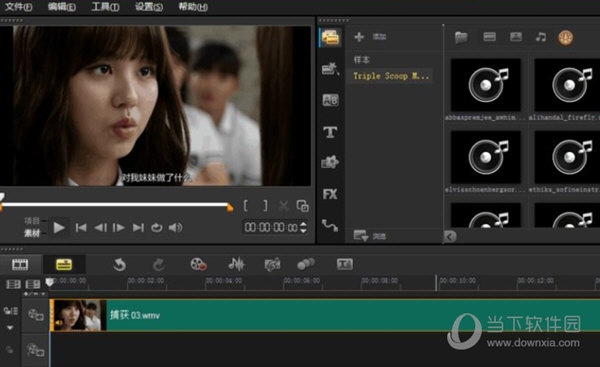Open the Media library panel
This screenshot has width=600, height=367.
330,38
